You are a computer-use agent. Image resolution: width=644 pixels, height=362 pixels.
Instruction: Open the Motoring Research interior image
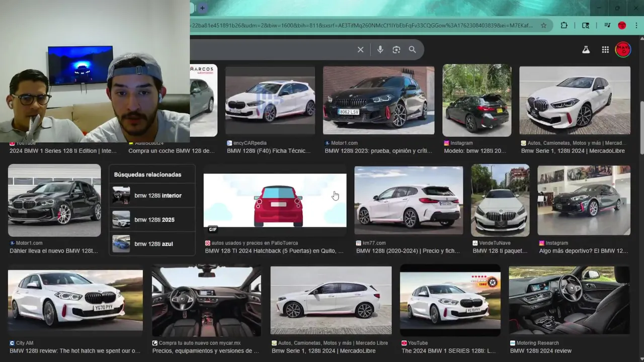570,300
